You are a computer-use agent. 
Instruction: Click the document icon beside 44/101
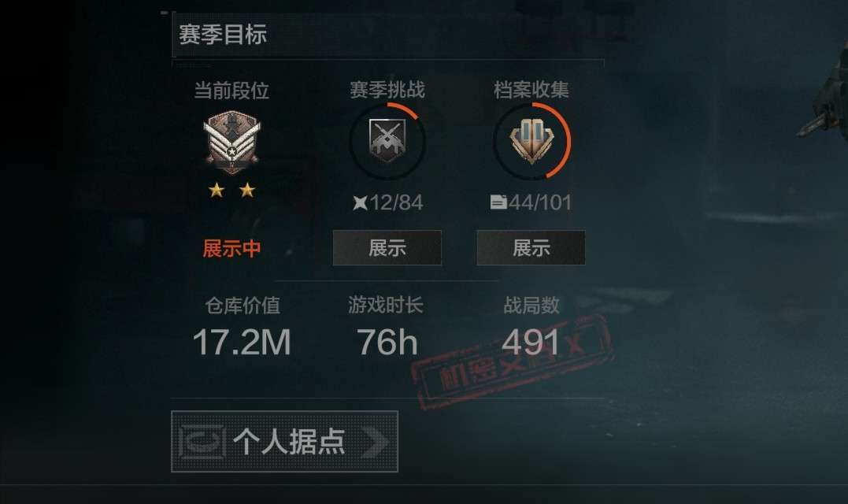tap(498, 202)
